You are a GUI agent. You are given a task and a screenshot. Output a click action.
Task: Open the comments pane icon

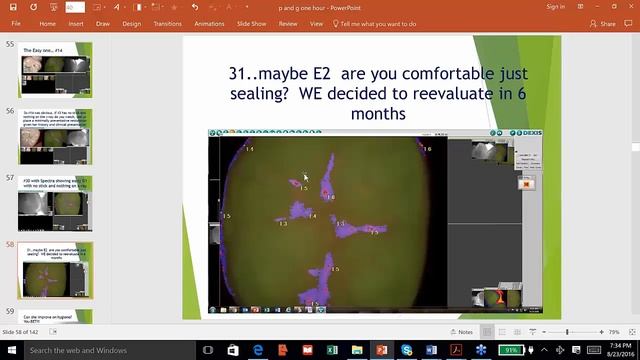[628, 24]
